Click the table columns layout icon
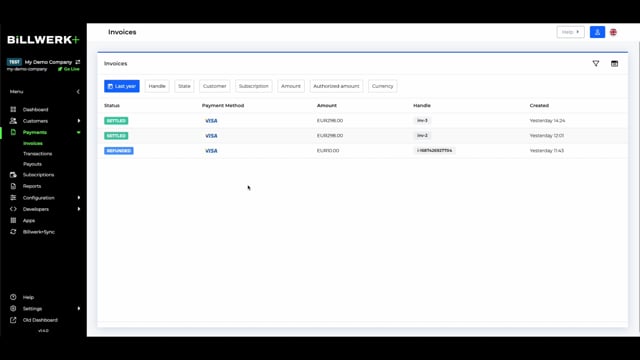 click(x=614, y=63)
